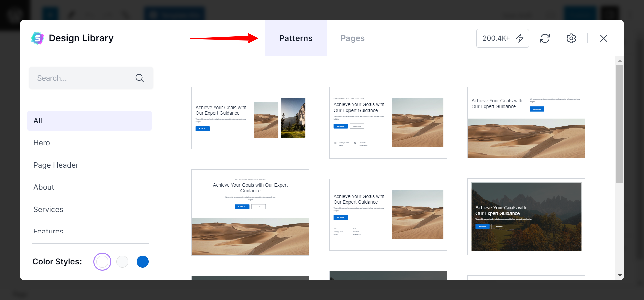Open pattern with full-width dune below left heading
Screen dimensions: 644x300
point(526,122)
